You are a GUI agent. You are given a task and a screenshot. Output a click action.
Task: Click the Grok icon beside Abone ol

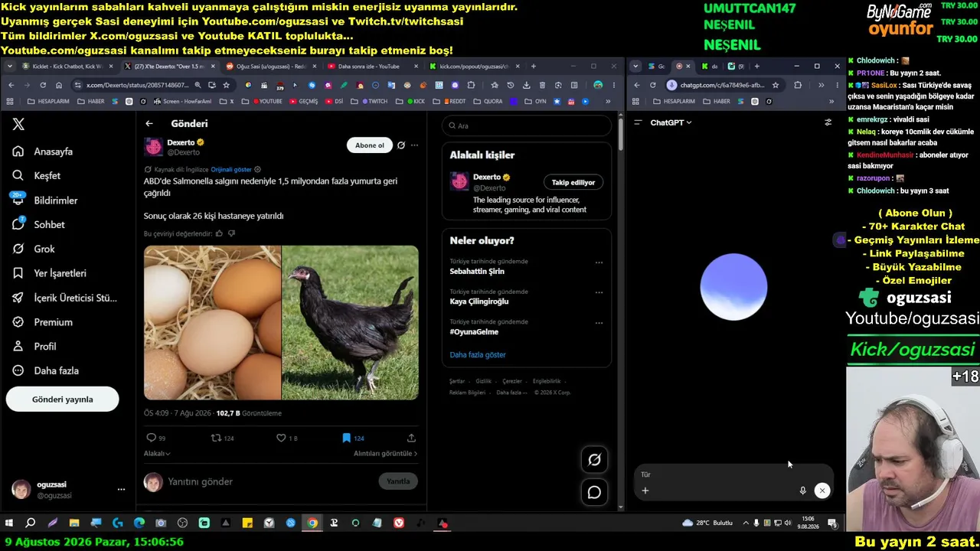tap(400, 145)
